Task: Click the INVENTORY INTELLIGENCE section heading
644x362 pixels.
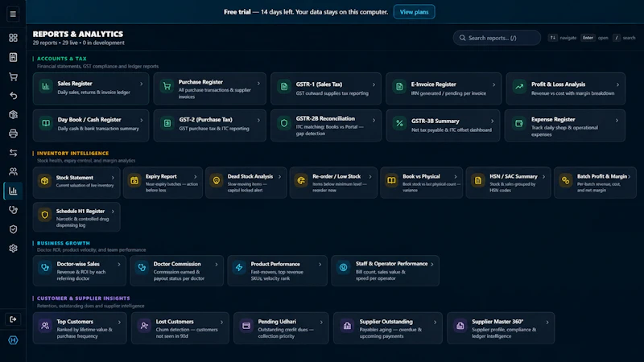Action: pyautogui.click(x=72, y=153)
